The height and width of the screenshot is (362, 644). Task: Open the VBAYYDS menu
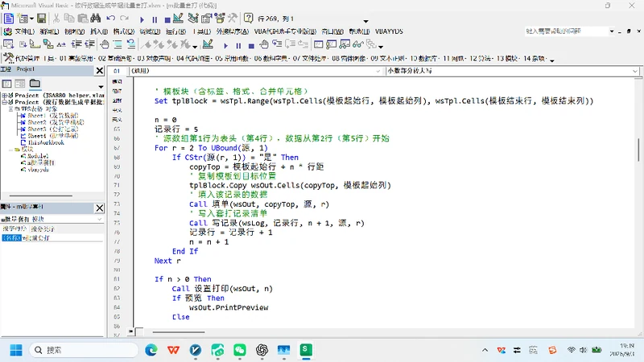[x=389, y=31]
